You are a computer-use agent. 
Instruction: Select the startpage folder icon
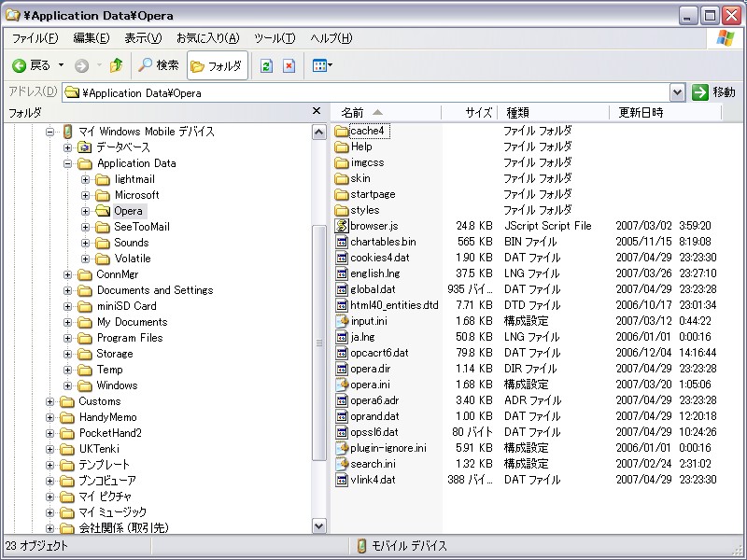pyautogui.click(x=342, y=194)
